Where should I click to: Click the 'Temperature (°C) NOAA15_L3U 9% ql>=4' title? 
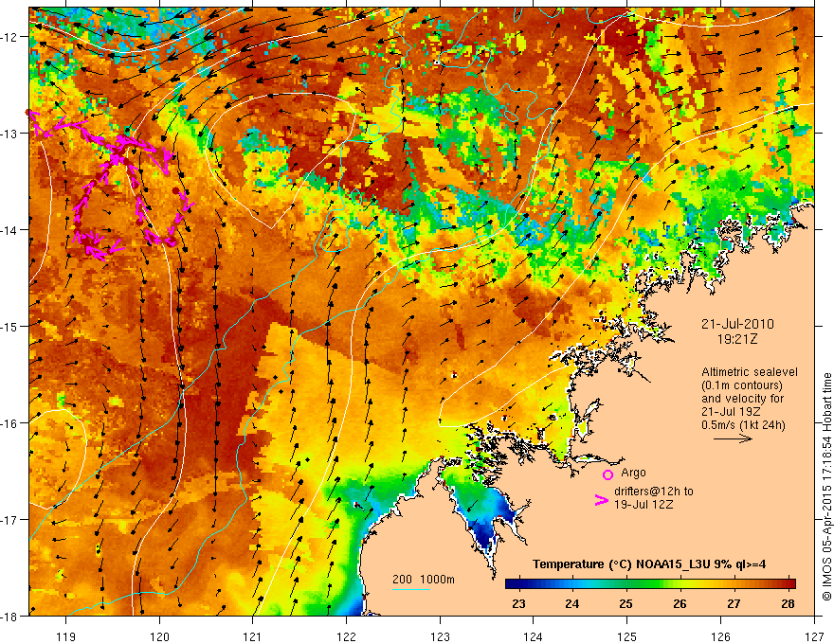[649, 564]
